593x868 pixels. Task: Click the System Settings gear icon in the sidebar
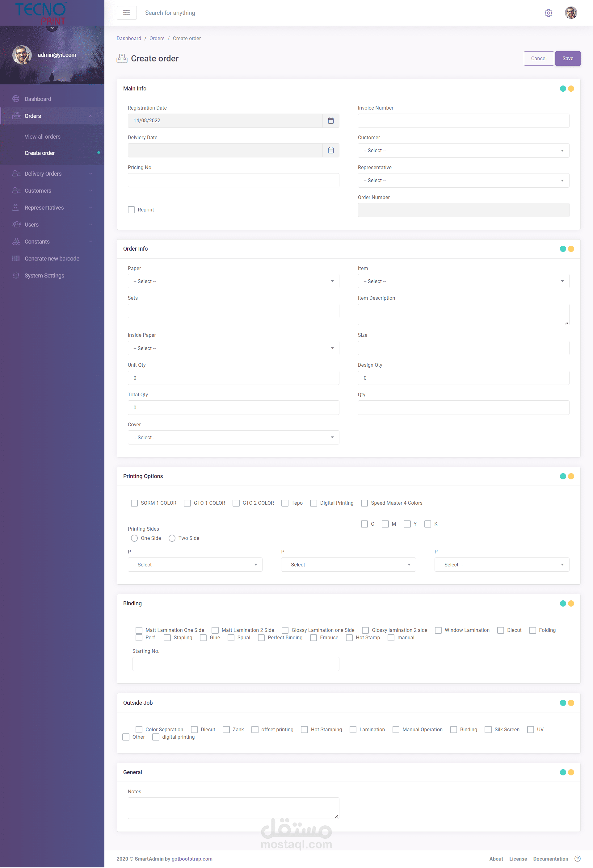coord(16,276)
